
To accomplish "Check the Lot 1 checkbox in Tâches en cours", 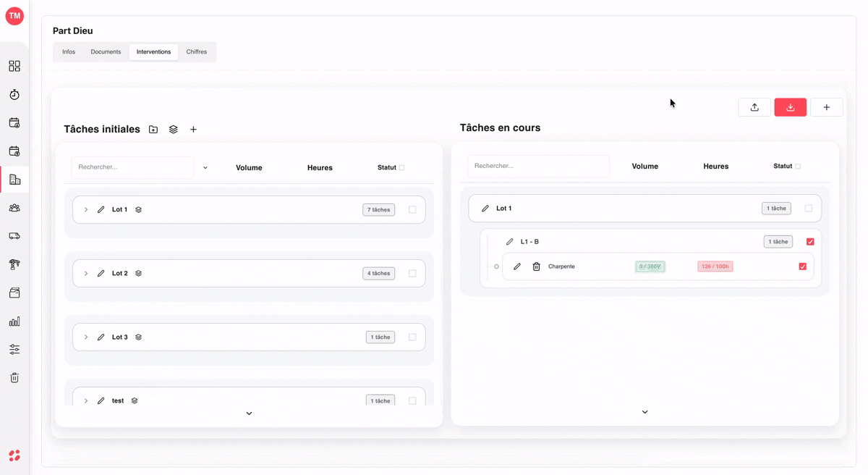I will coord(809,209).
